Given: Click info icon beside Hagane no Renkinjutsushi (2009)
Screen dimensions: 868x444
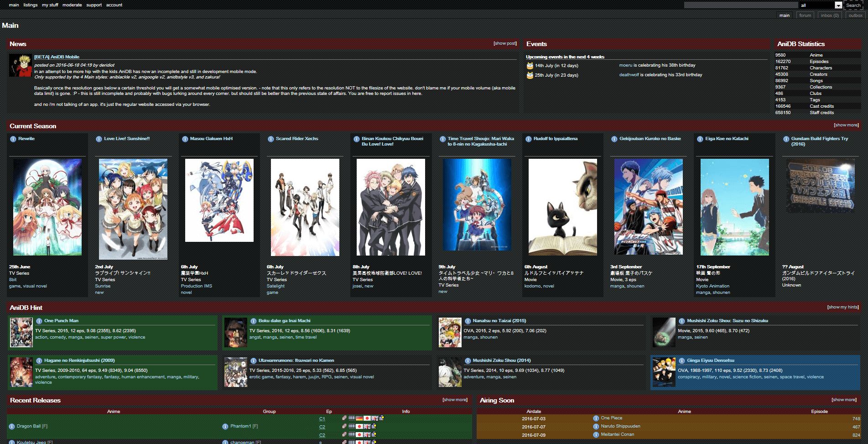Looking at the screenshot, I should [39, 361].
